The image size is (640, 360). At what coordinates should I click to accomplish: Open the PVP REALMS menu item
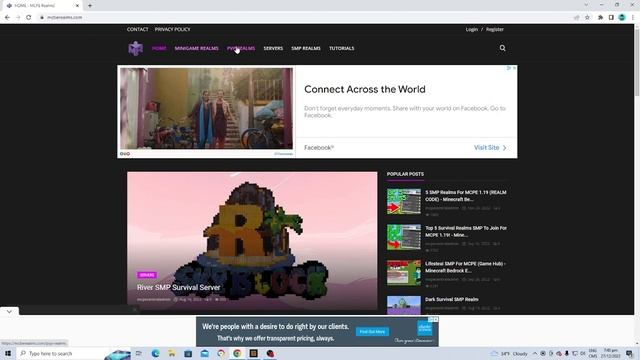pyautogui.click(x=241, y=48)
